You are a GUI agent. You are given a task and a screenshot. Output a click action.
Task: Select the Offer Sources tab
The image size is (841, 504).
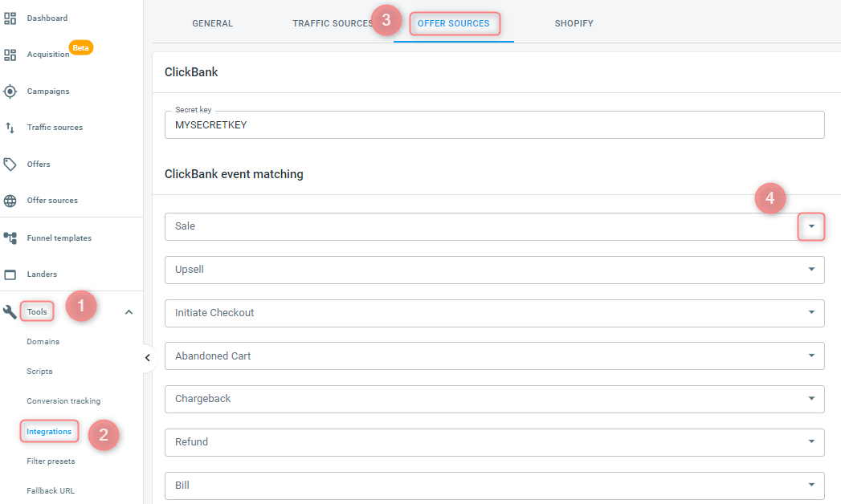tap(454, 23)
